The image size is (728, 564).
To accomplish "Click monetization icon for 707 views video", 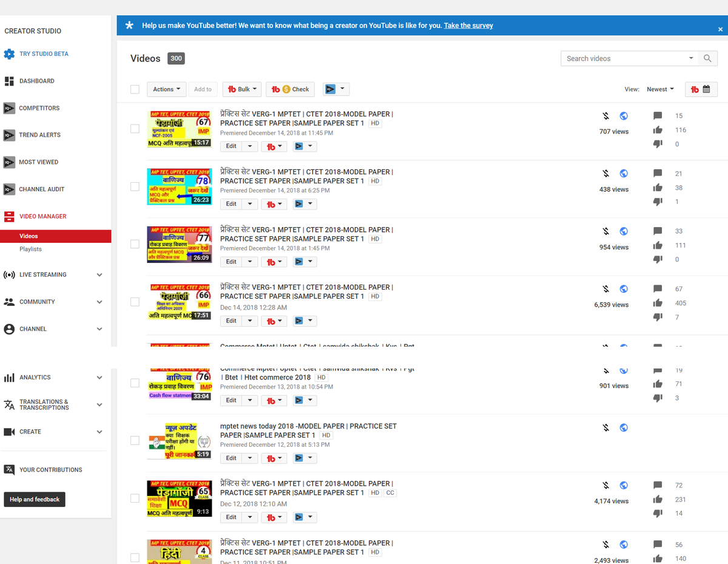I will coord(605,116).
